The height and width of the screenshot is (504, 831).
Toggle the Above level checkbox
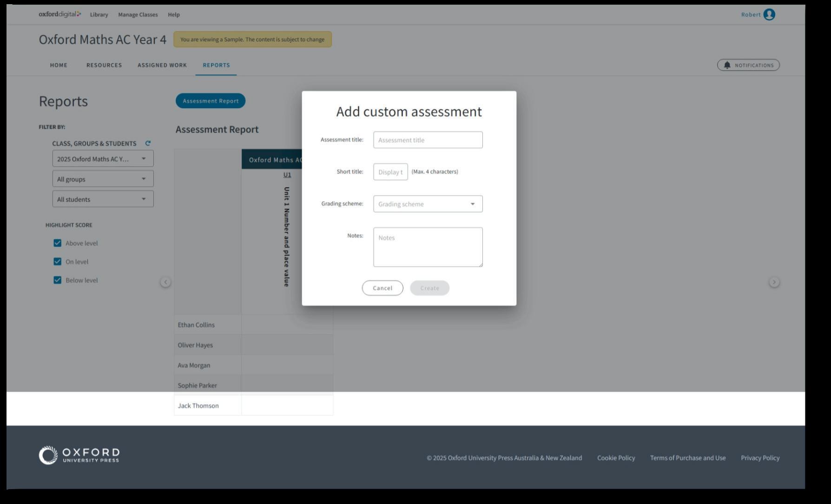58,243
